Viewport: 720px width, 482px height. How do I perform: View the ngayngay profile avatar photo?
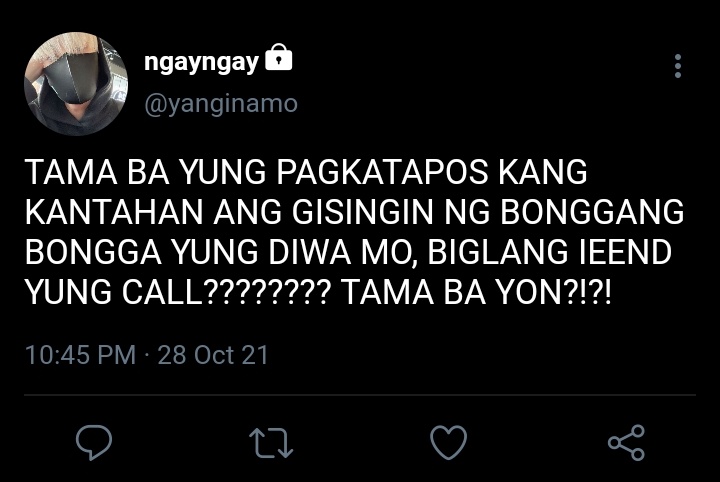pyautogui.click(x=76, y=84)
